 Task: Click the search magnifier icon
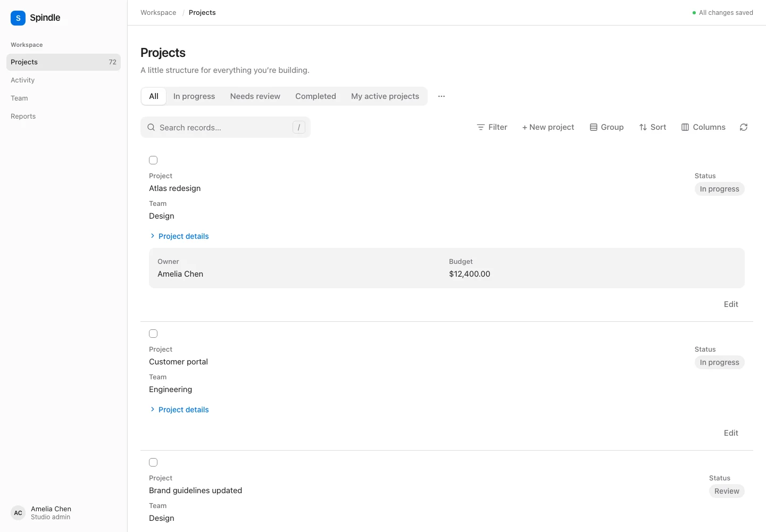pos(151,127)
